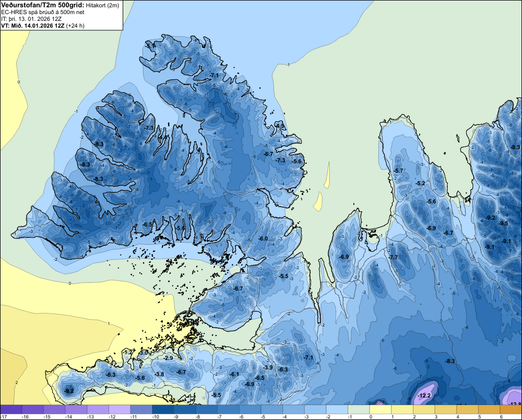
Task: Click legend swatch between -8 and -7
Action: tap(207, 409)
